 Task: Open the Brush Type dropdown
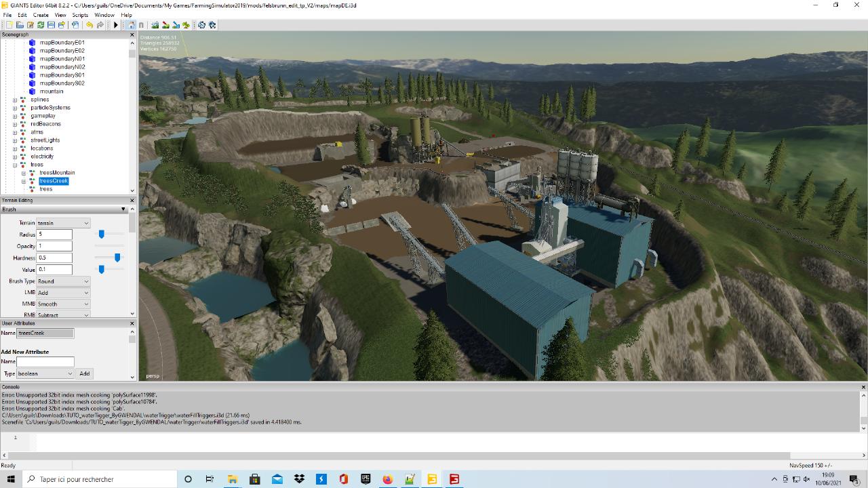(x=63, y=281)
